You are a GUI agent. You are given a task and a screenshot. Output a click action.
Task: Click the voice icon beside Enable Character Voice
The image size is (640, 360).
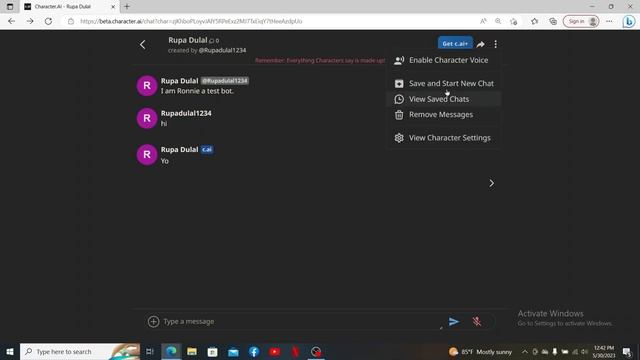coord(399,60)
